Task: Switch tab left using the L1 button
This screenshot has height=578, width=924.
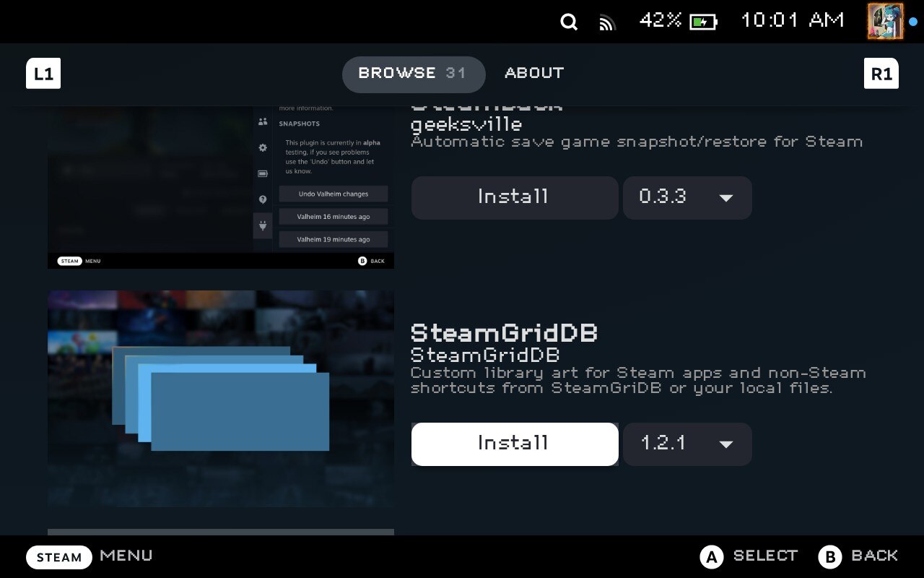Action: point(43,74)
